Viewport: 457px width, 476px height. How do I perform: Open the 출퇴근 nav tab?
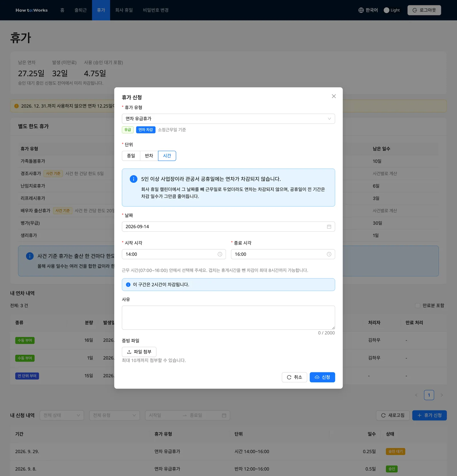coord(81,10)
